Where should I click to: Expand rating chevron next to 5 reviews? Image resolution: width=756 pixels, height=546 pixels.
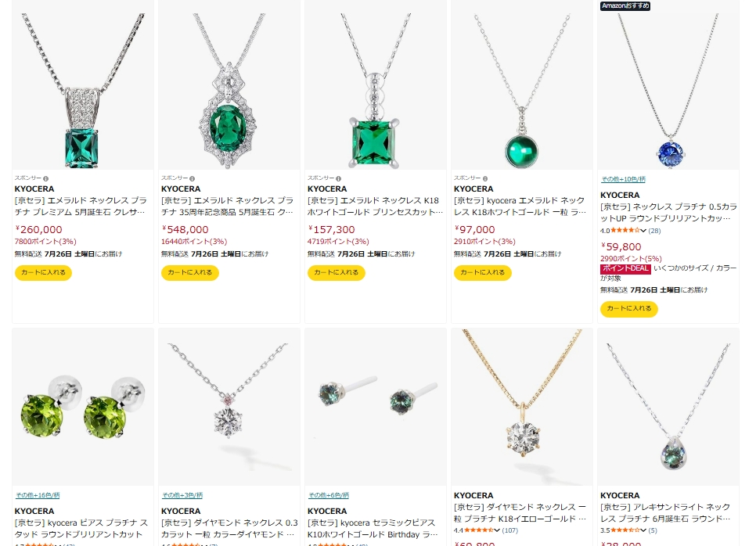tap(643, 530)
